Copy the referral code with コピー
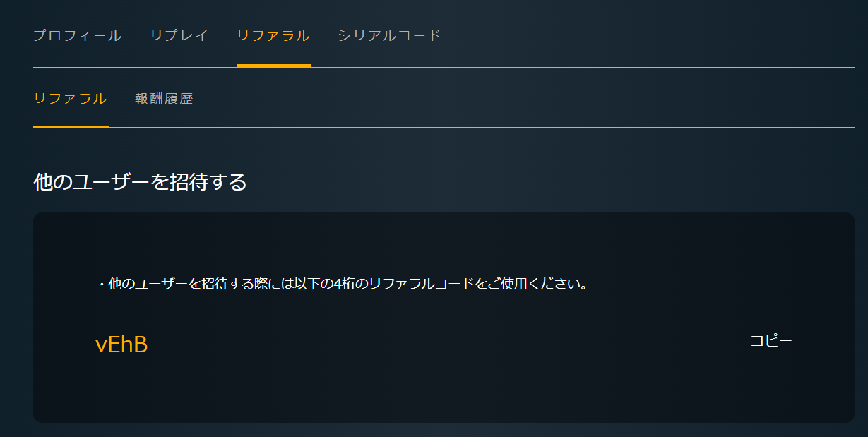The height and width of the screenshot is (437, 868). point(771,341)
